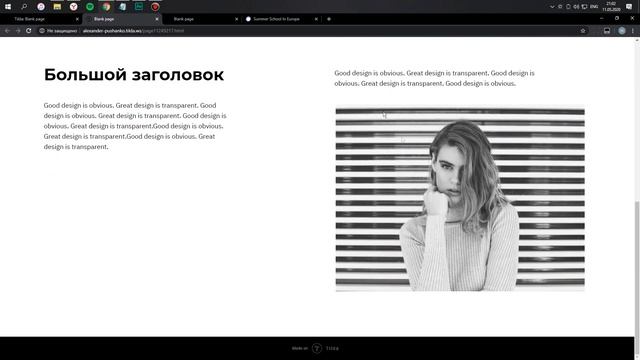The height and width of the screenshot is (360, 640).
Task: Open the File Explorer taskbar icon
Action: point(57,7)
